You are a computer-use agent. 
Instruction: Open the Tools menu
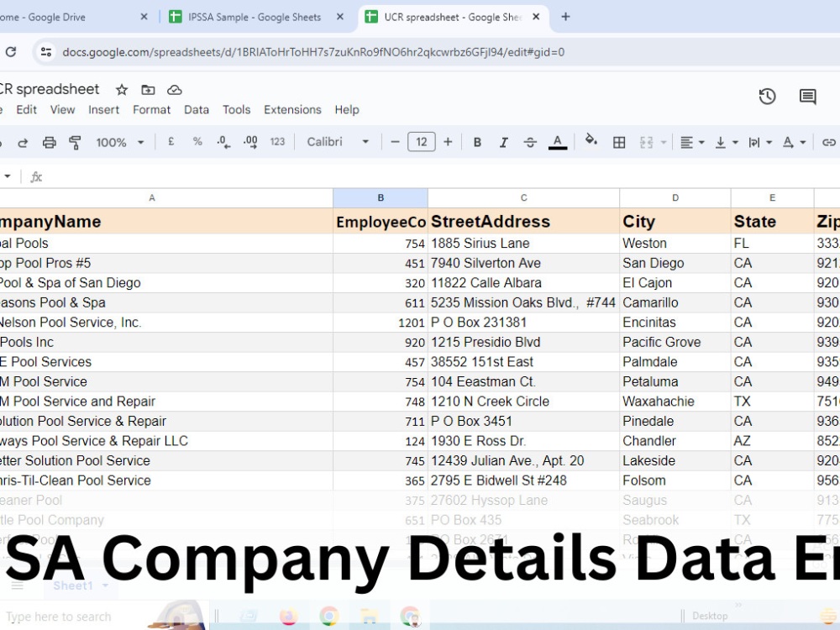(x=236, y=110)
